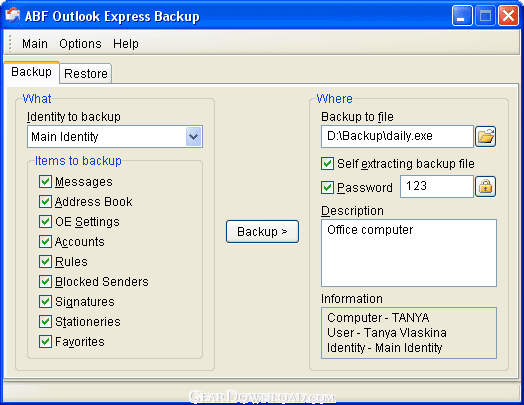Image resolution: width=524 pixels, height=405 pixels.
Task: Uncheck the Blocked Senders item
Action: [45, 282]
